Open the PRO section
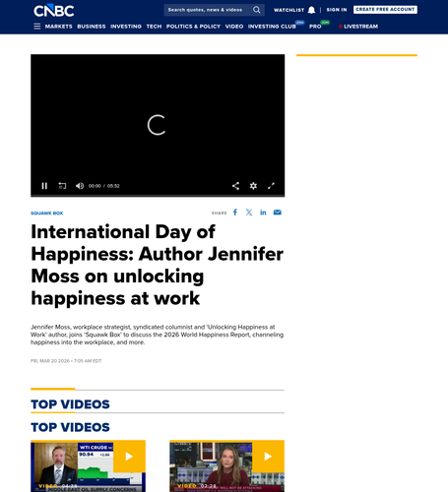The width and height of the screenshot is (448, 492). click(x=315, y=27)
